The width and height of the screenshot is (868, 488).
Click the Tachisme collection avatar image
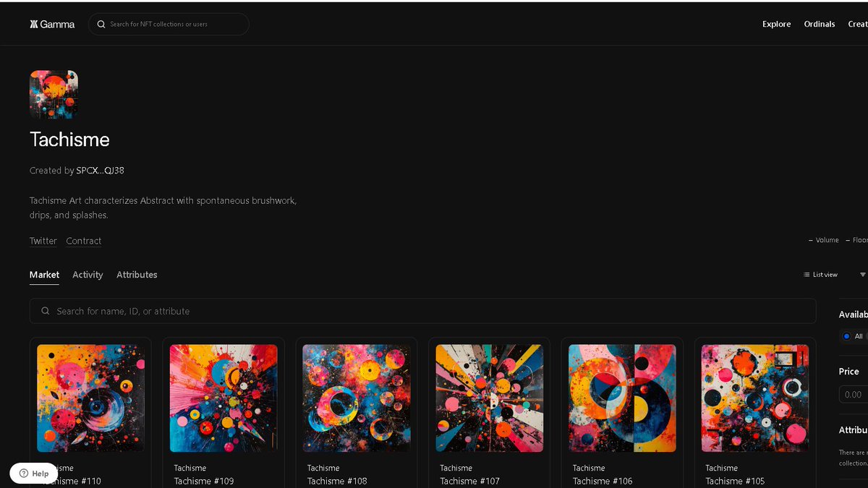pos(54,94)
